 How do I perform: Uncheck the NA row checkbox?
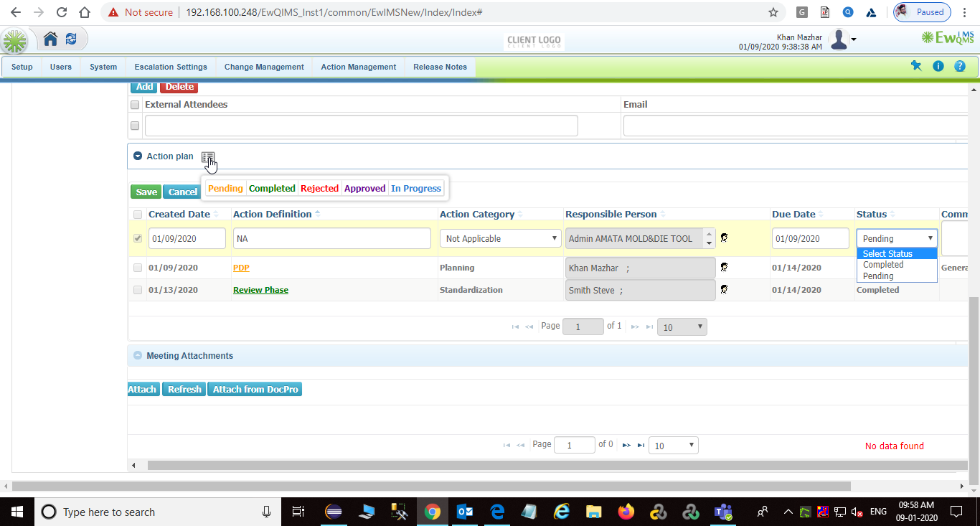tap(138, 238)
